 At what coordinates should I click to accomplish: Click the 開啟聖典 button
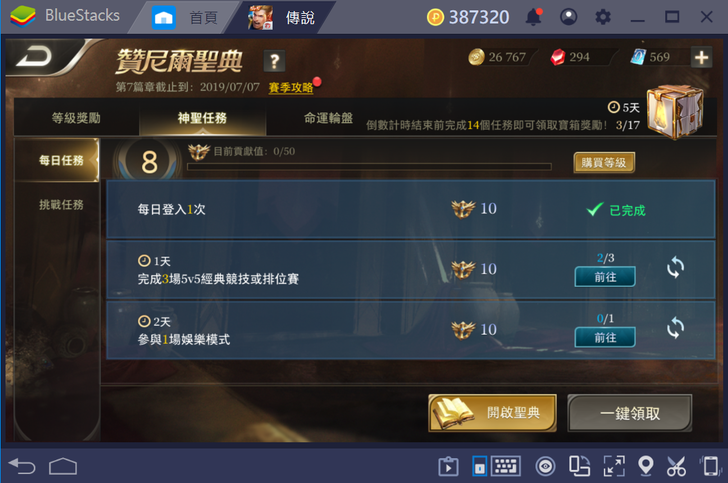click(493, 413)
